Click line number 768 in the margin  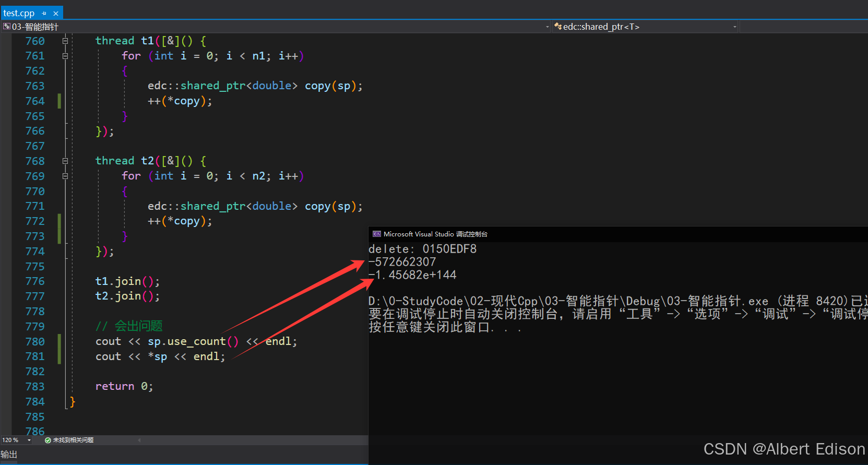pos(35,161)
